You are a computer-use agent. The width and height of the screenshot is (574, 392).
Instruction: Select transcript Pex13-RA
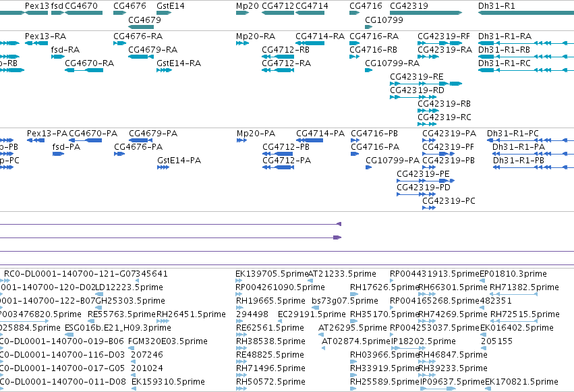[45, 36]
